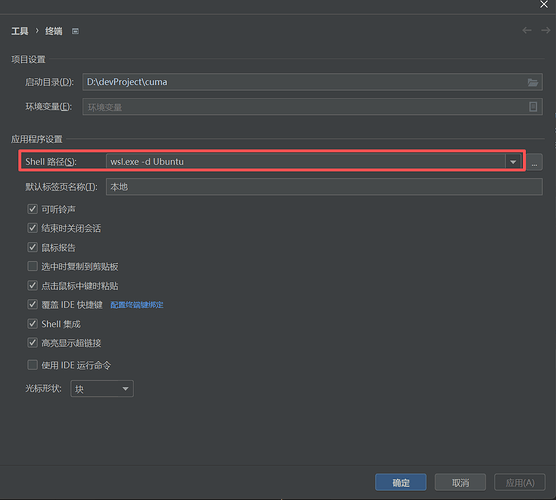Click the 终端 breadcrumb item
The image size is (556, 500).
[x=54, y=31]
